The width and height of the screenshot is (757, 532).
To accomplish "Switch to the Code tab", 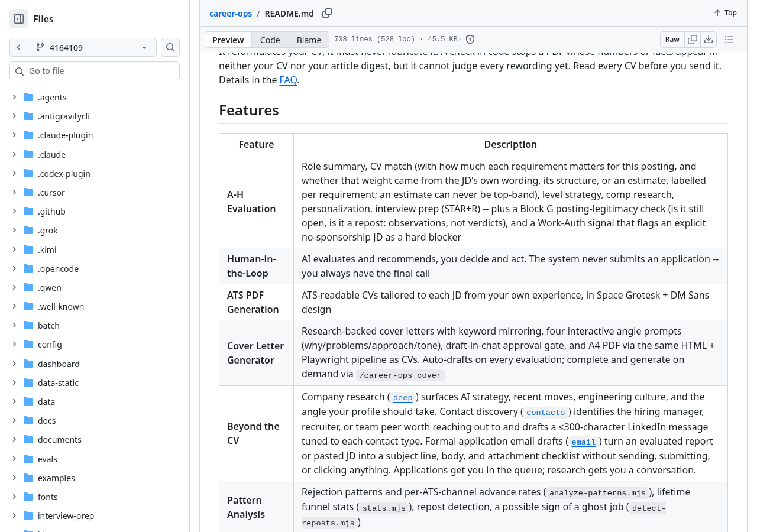I will coord(270,40).
